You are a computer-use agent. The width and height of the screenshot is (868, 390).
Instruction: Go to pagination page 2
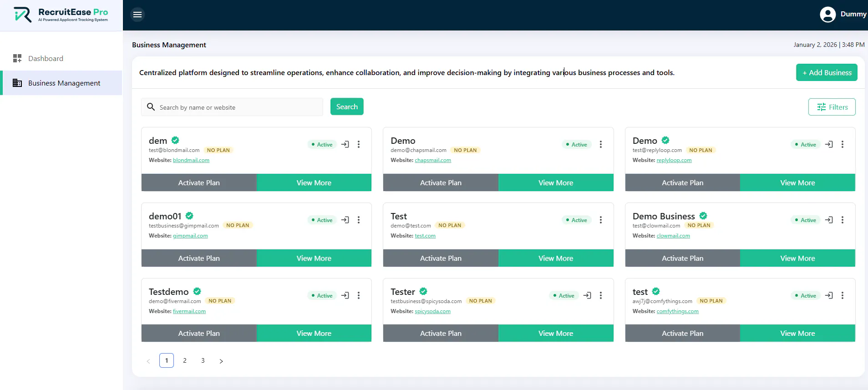(x=185, y=360)
